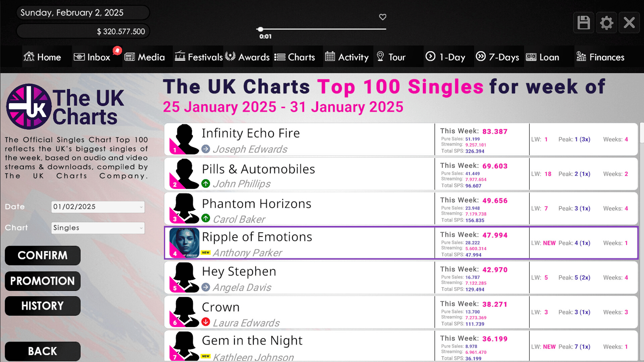The height and width of the screenshot is (362, 644).
Task: Click the heart icon above the track
Action: point(383,17)
